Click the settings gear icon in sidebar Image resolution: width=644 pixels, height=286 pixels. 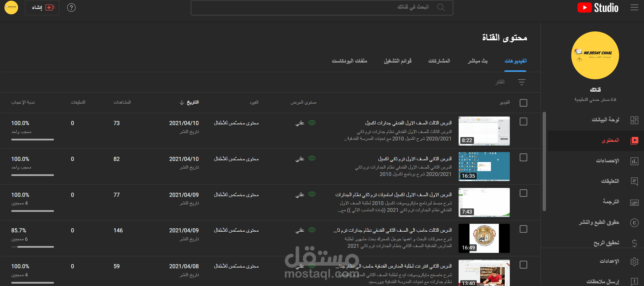click(634, 262)
